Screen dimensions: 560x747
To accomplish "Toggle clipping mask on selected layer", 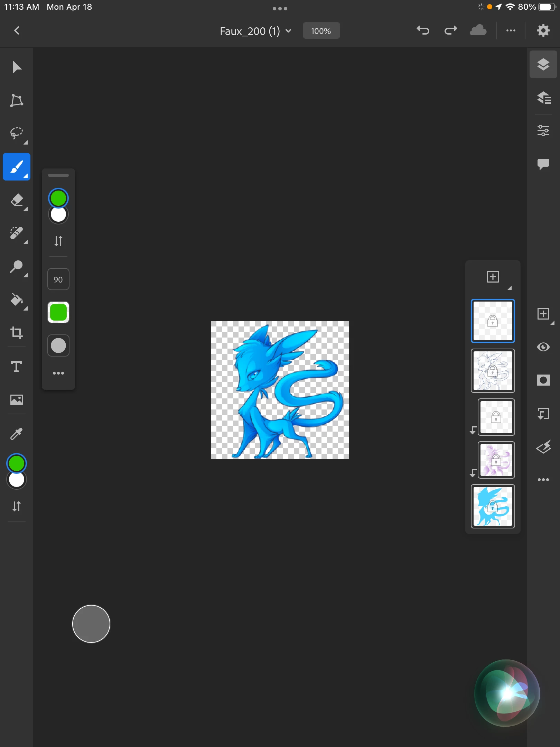I will (x=543, y=413).
